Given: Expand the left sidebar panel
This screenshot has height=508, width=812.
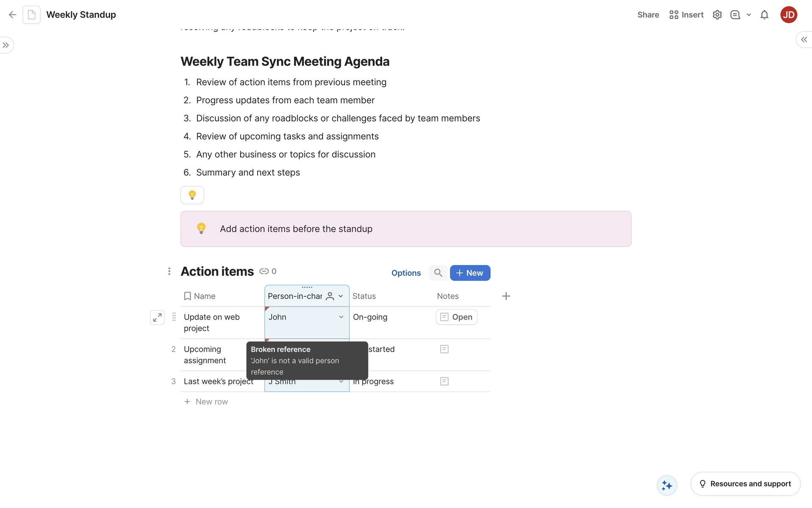Looking at the screenshot, I should tap(6, 45).
